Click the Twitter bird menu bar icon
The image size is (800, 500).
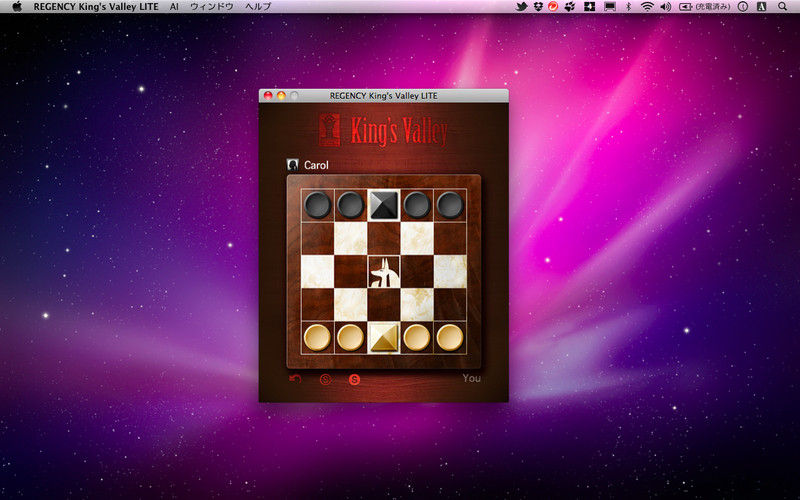point(521,7)
